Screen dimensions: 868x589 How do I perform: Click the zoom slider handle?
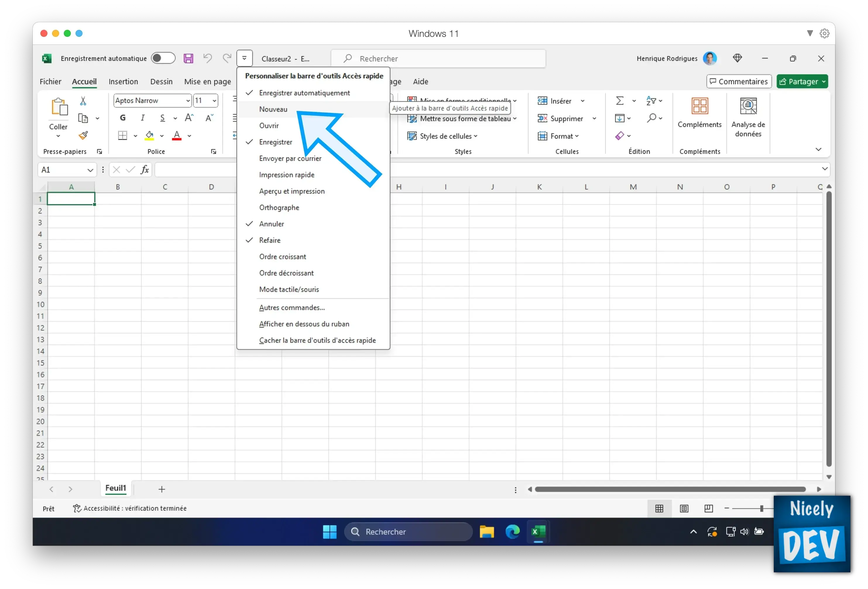tap(761, 508)
